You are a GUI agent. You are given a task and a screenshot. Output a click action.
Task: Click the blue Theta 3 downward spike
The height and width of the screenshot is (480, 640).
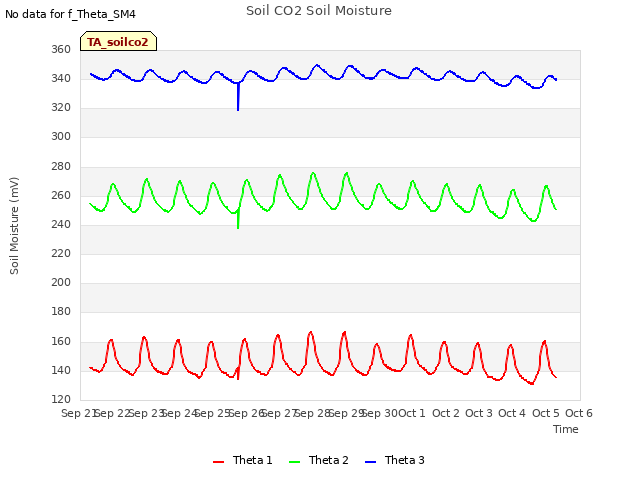pos(238,98)
